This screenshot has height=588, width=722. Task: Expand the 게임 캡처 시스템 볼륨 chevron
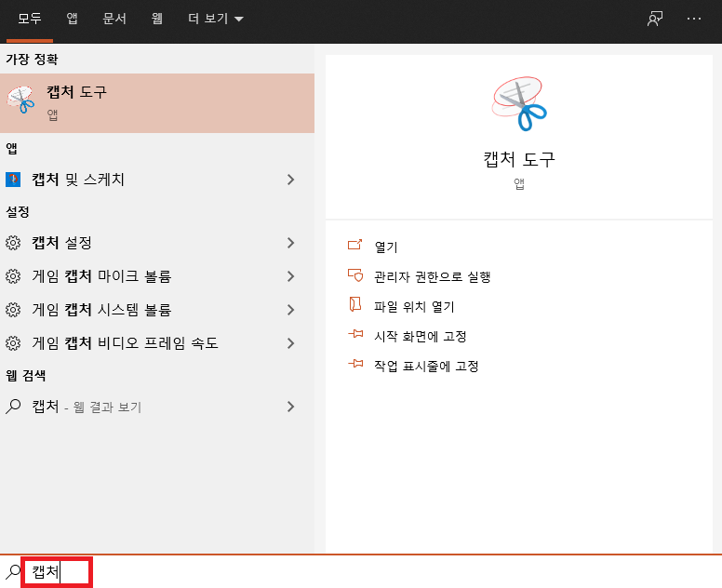[290, 310]
